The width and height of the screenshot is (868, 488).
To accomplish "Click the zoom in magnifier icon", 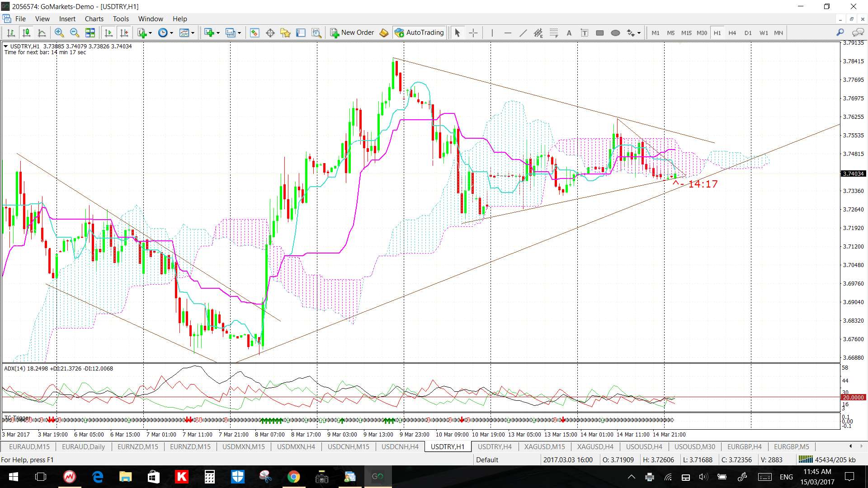I will (x=59, y=33).
